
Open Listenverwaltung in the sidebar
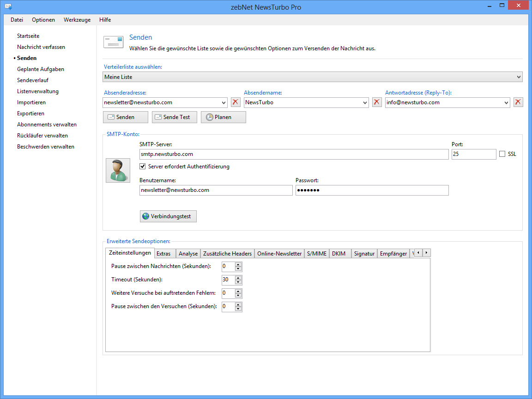(x=38, y=91)
